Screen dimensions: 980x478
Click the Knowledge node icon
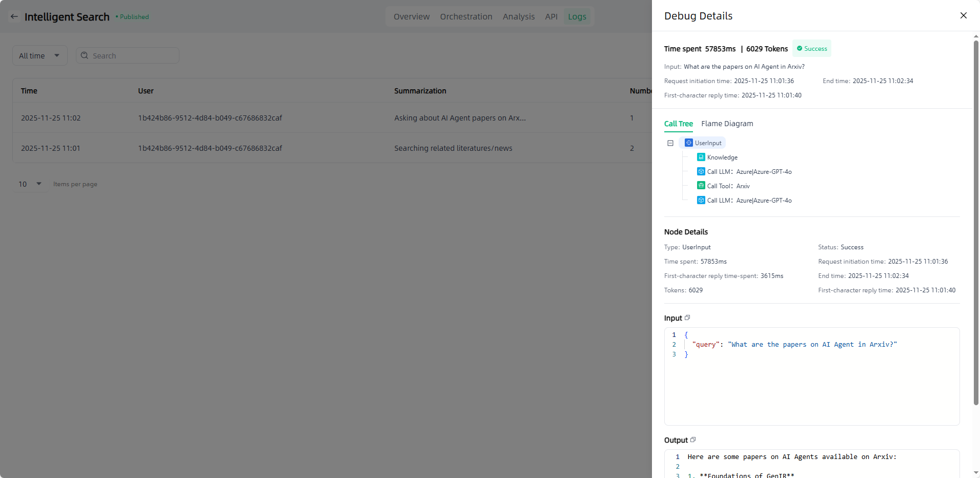tap(701, 157)
